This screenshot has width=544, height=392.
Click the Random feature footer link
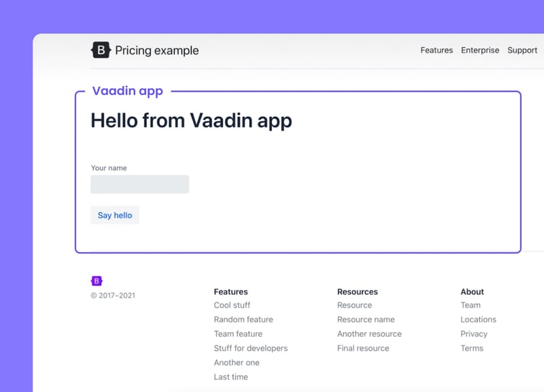(x=243, y=319)
